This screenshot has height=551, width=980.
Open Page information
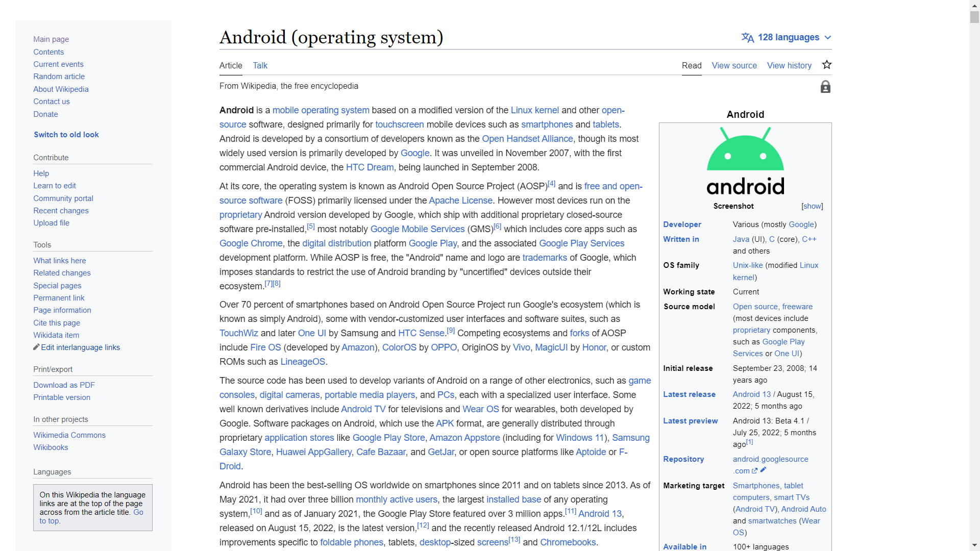(x=62, y=310)
